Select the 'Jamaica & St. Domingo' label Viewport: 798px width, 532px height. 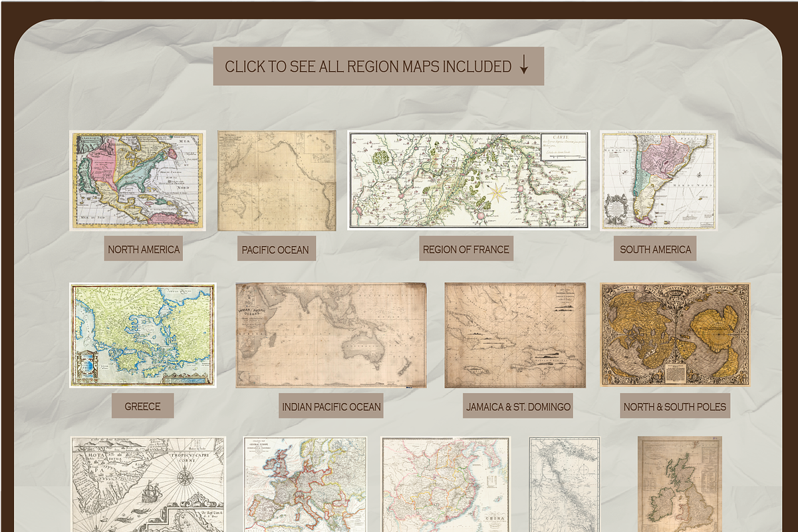[518, 406]
